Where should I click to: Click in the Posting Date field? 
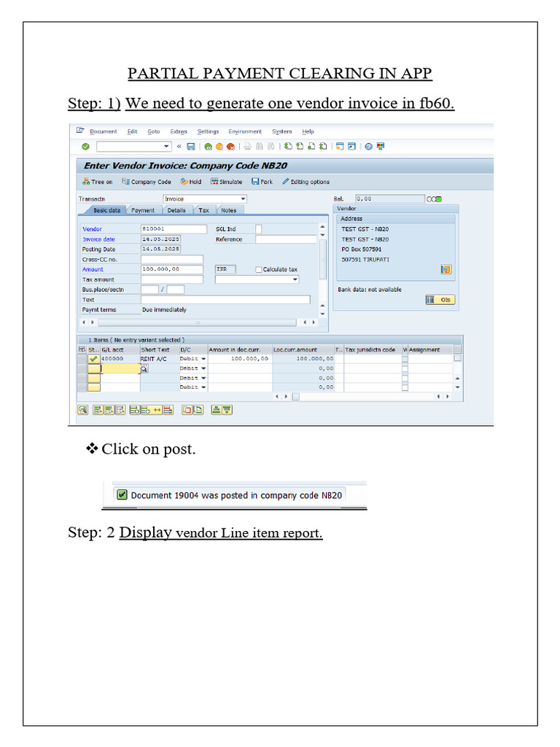click(x=161, y=249)
